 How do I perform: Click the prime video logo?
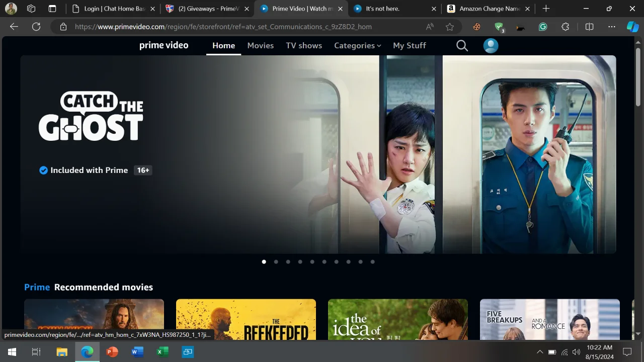coord(164,45)
